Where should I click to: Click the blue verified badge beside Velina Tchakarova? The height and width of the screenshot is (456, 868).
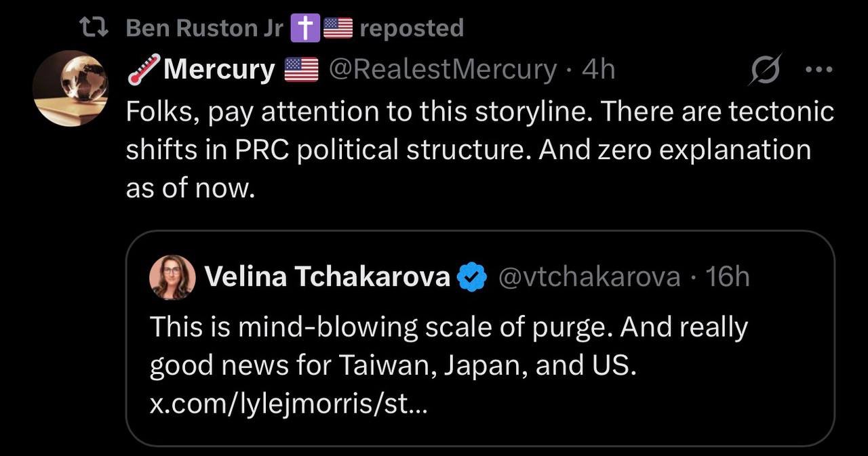(472, 277)
